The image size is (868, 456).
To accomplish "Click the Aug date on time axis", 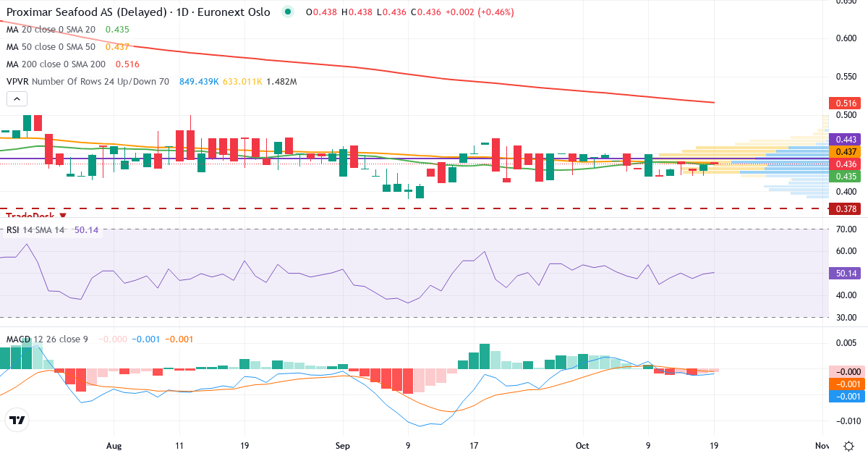I will pos(113,446).
